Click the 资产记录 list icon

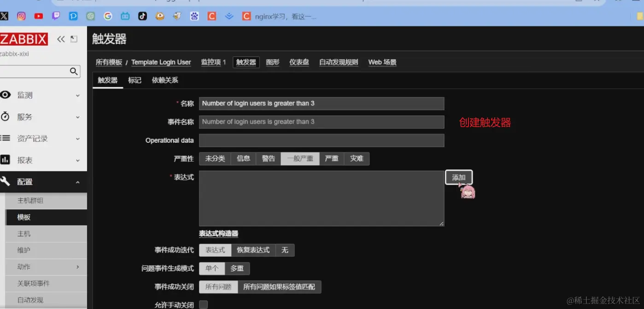[5, 138]
